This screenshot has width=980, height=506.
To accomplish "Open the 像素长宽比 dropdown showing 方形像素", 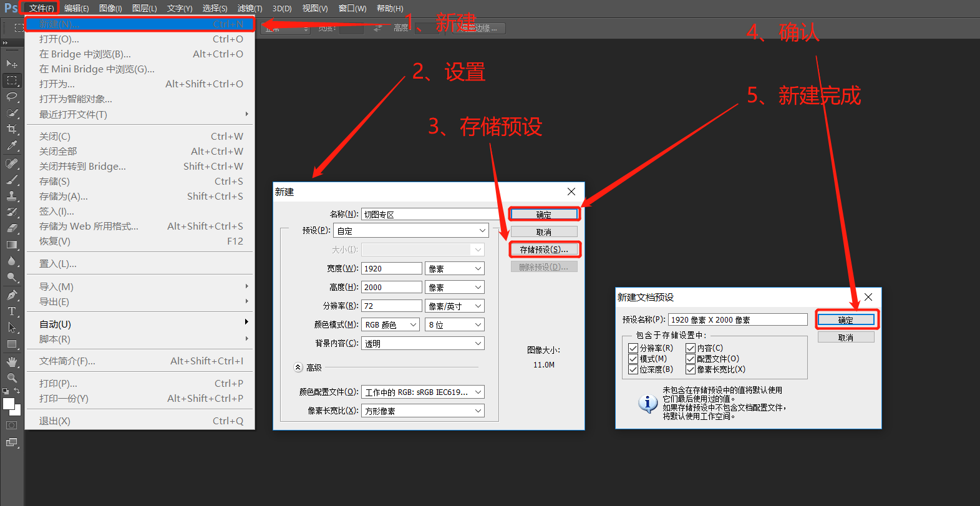I will [x=423, y=411].
